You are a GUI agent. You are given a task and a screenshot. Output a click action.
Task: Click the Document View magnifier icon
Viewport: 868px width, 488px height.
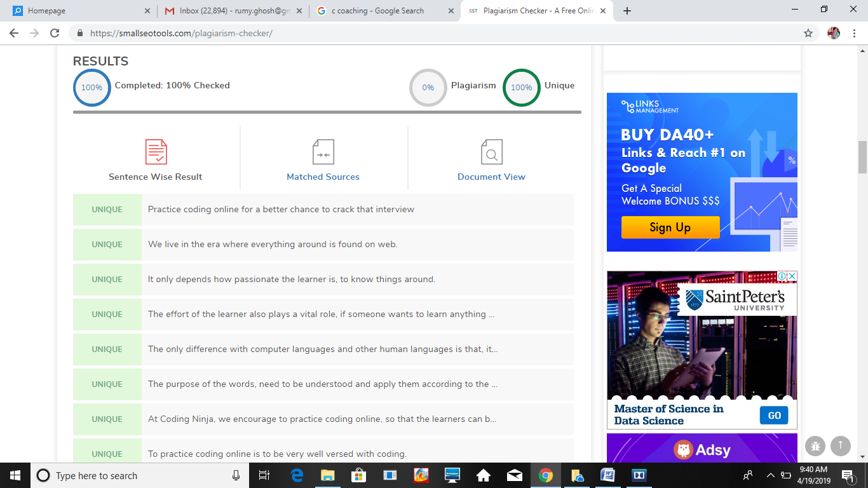(491, 152)
